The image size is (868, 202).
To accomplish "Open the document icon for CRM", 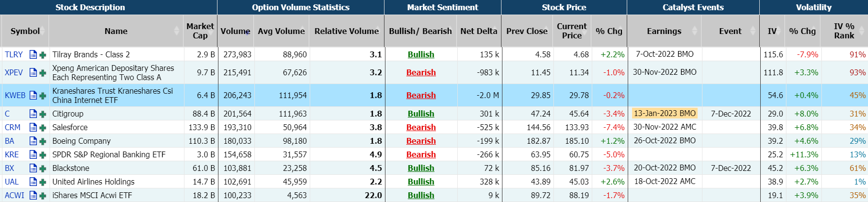I will 33,128.
